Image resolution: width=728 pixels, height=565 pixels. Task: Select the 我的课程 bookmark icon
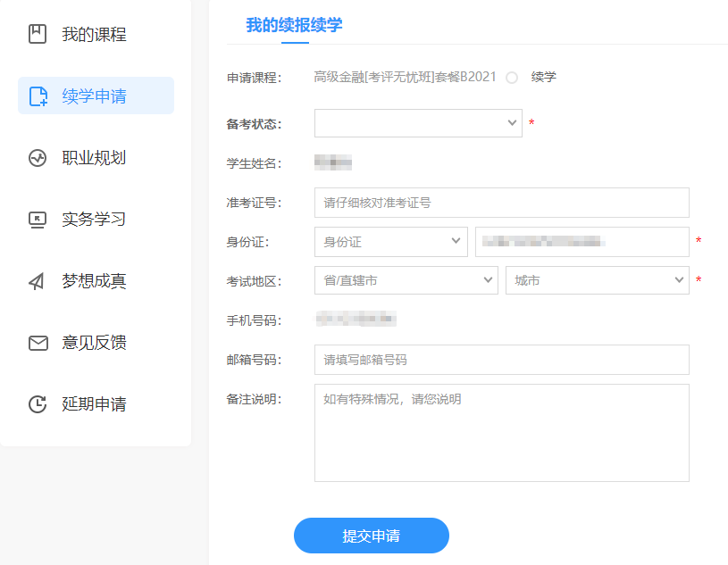(x=37, y=34)
